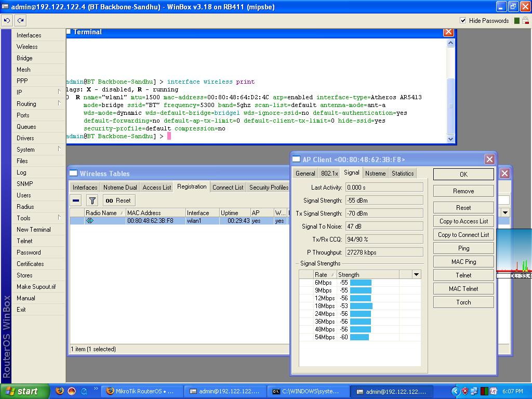The width and height of the screenshot is (532, 399).
Task: Click the Reset counters button in Wireless Tables
Action: (118, 201)
